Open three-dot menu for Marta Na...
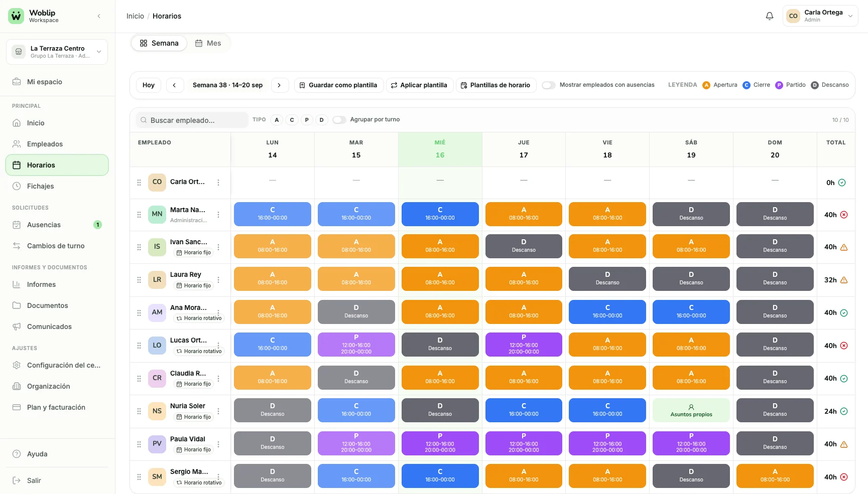This screenshot has width=868, height=494. coord(218,215)
